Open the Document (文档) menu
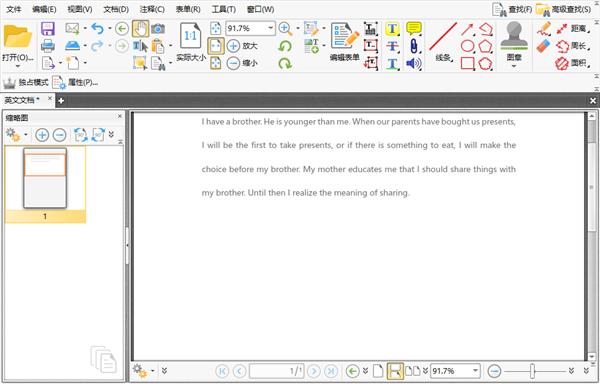The width and height of the screenshot is (600, 384). [x=116, y=9]
